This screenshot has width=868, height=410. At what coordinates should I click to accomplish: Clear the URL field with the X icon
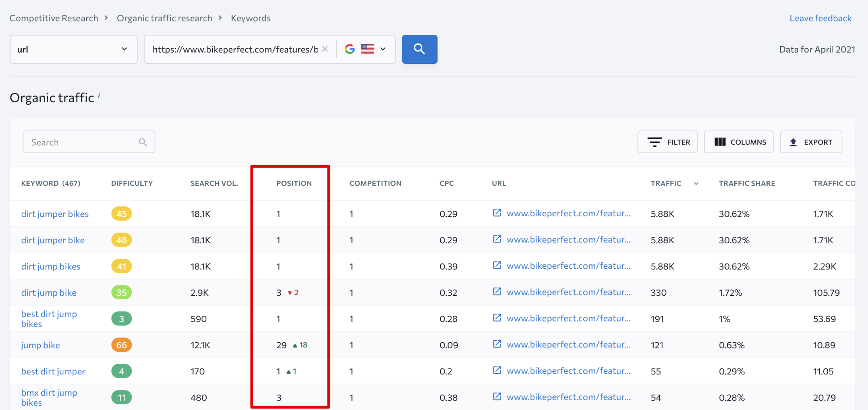tap(325, 49)
